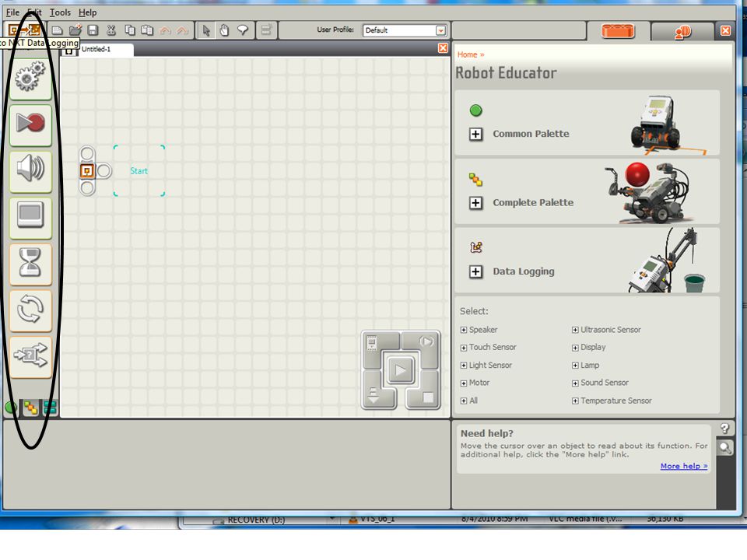Click the Undo arrow in the toolbar
Screen dimensions: 747x560
click(x=165, y=31)
